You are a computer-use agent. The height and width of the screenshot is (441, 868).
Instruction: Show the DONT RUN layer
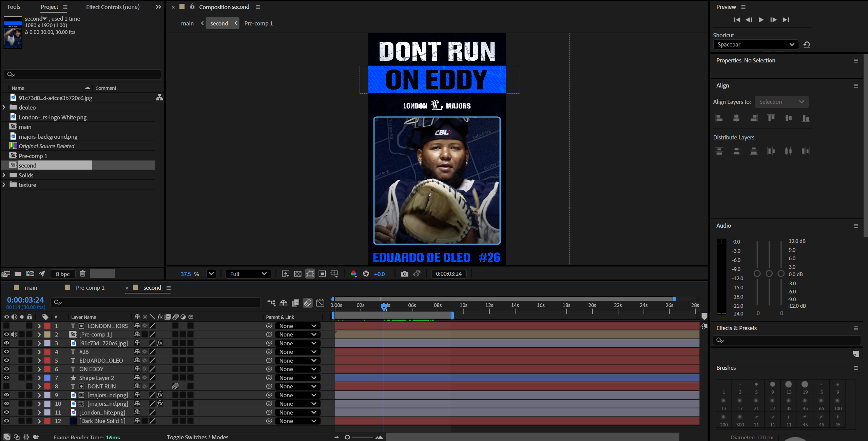pyautogui.click(x=6, y=386)
